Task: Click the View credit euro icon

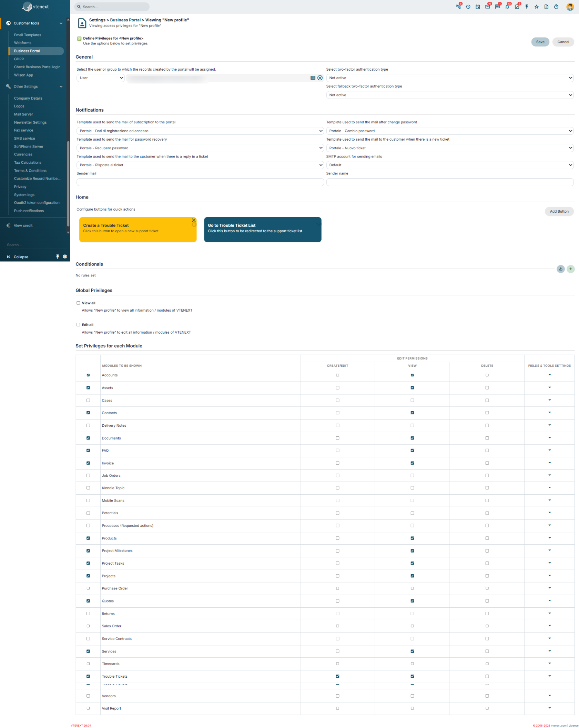Action: coord(8,225)
